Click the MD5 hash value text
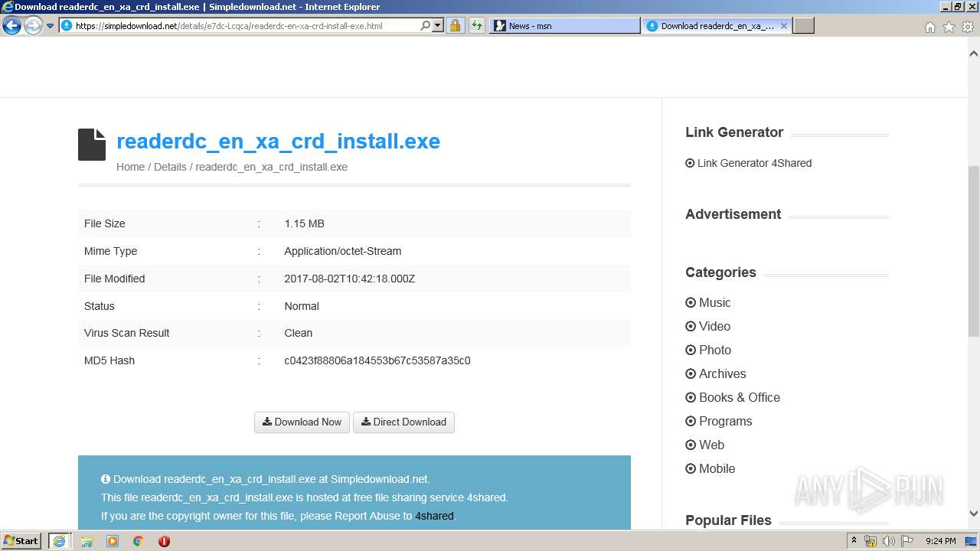The width and height of the screenshot is (980, 551). [x=377, y=360]
